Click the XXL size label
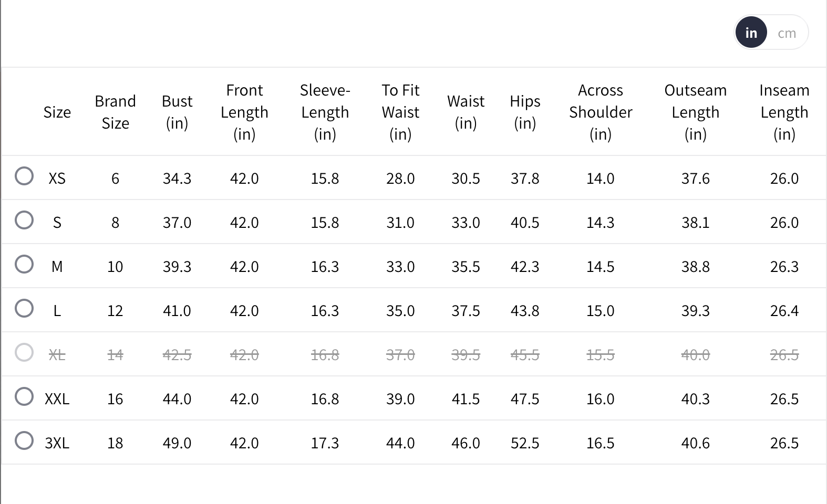Image resolution: width=827 pixels, height=504 pixels. (57, 399)
